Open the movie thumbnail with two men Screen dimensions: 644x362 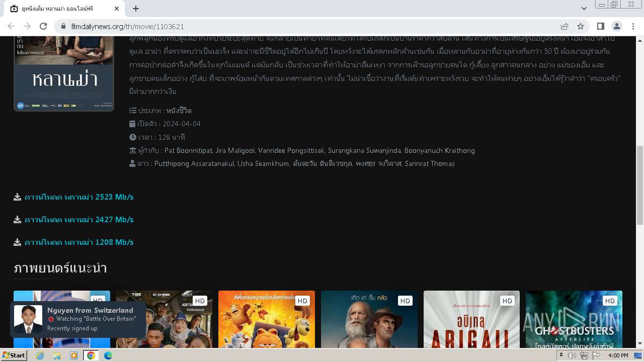(369, 319)
